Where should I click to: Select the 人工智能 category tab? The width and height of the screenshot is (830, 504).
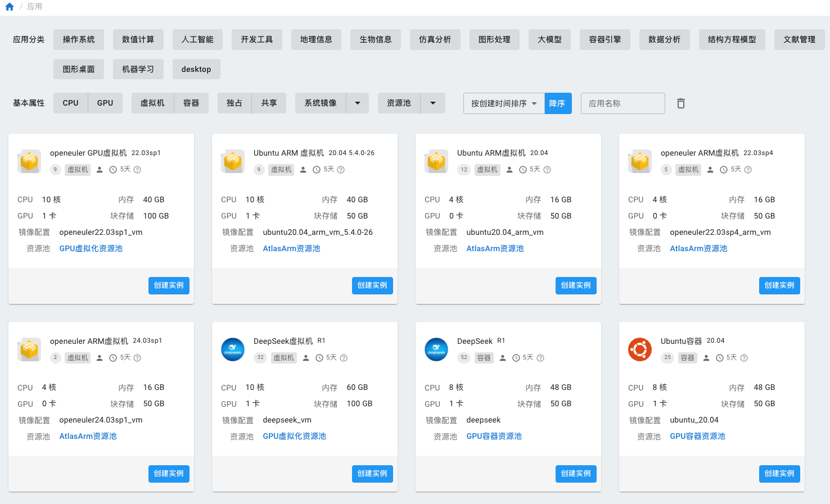(197, 39)
